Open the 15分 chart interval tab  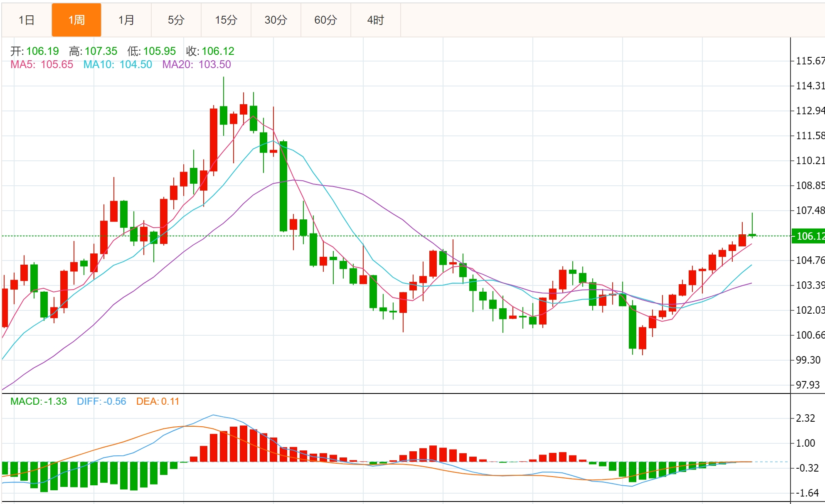(226, 20)
